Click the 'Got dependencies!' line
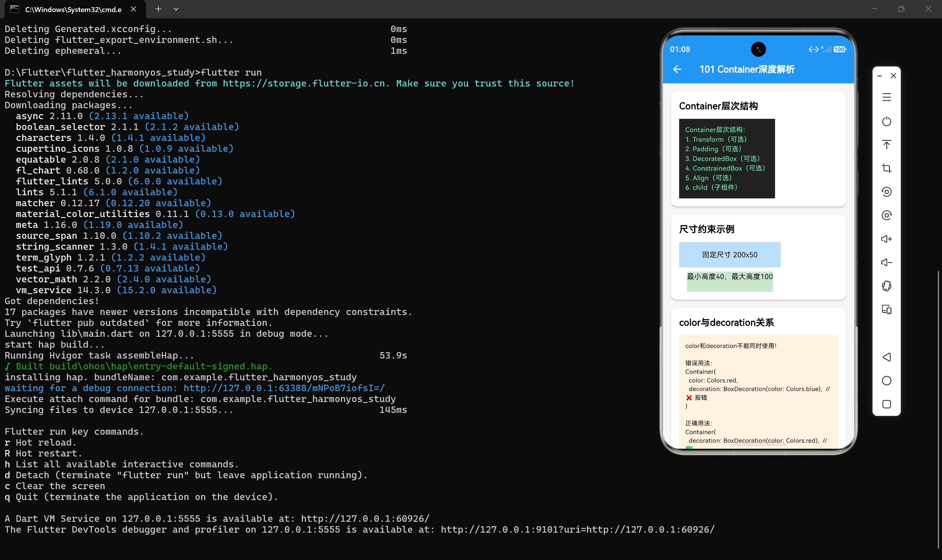The image size is (942, 560). [x=52, y=301]
